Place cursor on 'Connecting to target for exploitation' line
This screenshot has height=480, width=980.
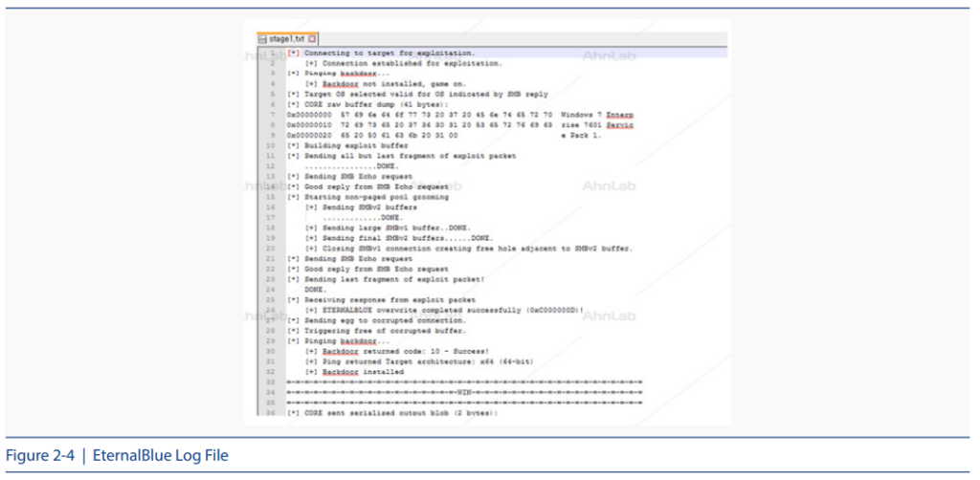pyautogui.click(x=383, y=53)
